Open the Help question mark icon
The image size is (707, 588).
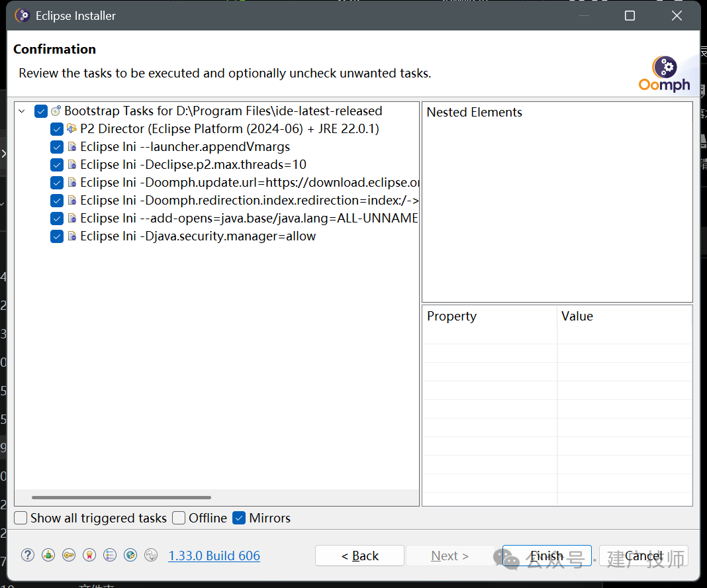(x=28, y=555)
